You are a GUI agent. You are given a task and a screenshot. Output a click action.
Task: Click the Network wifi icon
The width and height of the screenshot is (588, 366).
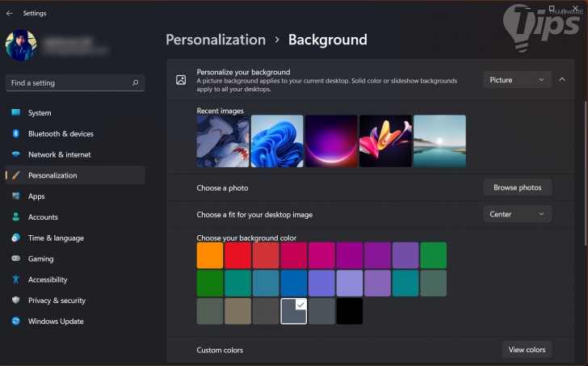click(x=16, y=154)
